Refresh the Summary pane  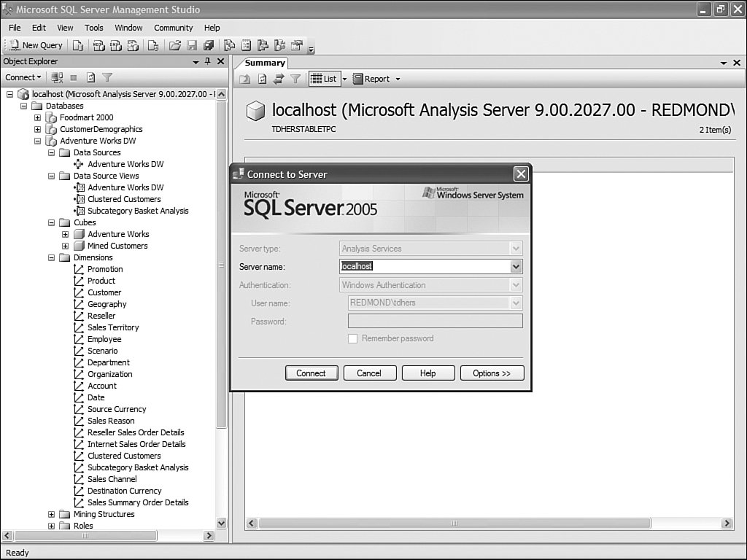coord(262,79)
